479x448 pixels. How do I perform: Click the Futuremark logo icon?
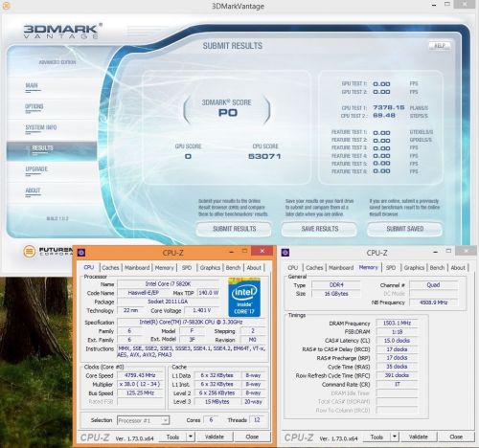tap(29, 251)
